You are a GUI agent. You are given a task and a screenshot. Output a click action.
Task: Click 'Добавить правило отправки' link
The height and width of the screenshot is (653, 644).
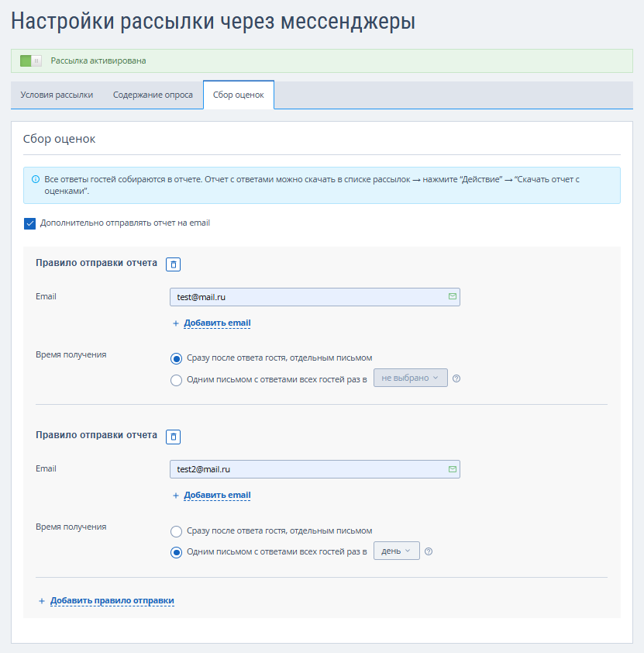[x=112, y=600]
